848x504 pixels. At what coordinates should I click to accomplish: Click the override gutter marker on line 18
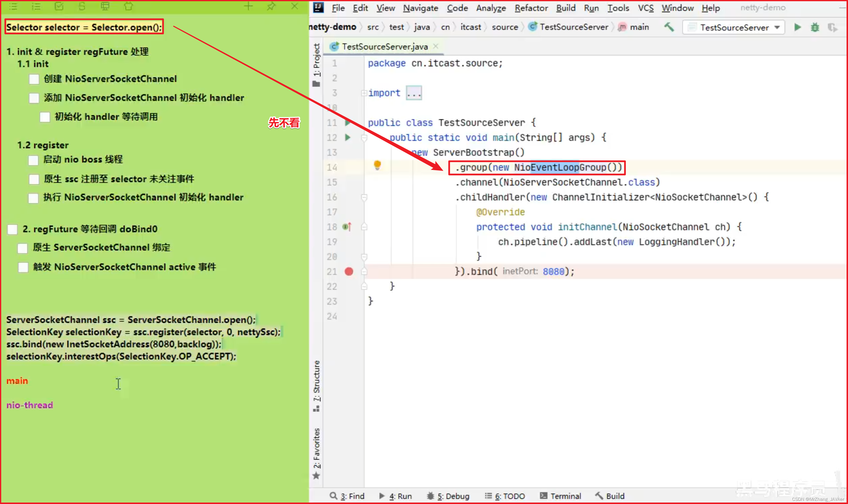pos(347,226)
